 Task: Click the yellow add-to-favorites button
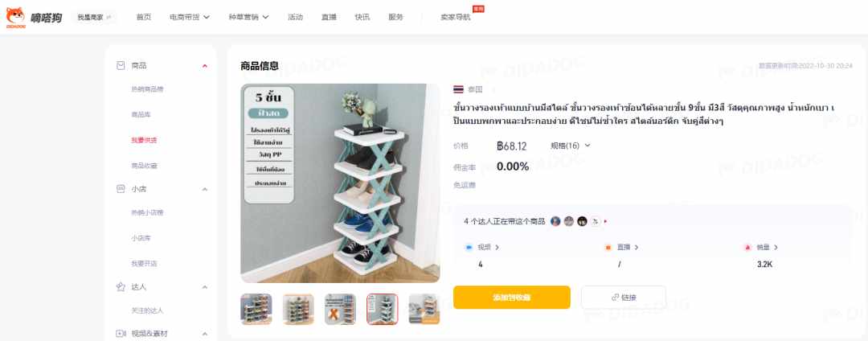pyautogui.click(x=511, y=298)
